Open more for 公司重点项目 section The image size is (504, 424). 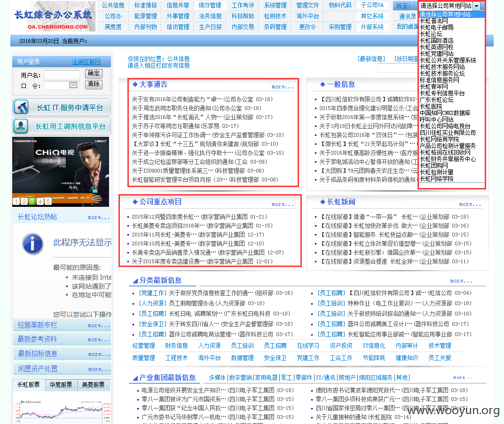coord(282,204)
